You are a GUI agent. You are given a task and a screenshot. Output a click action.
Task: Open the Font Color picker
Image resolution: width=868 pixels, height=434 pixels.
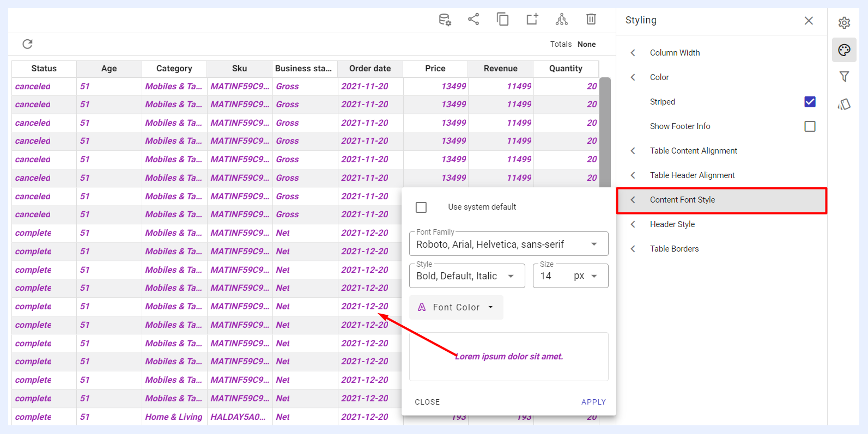[x=456, y=307]
